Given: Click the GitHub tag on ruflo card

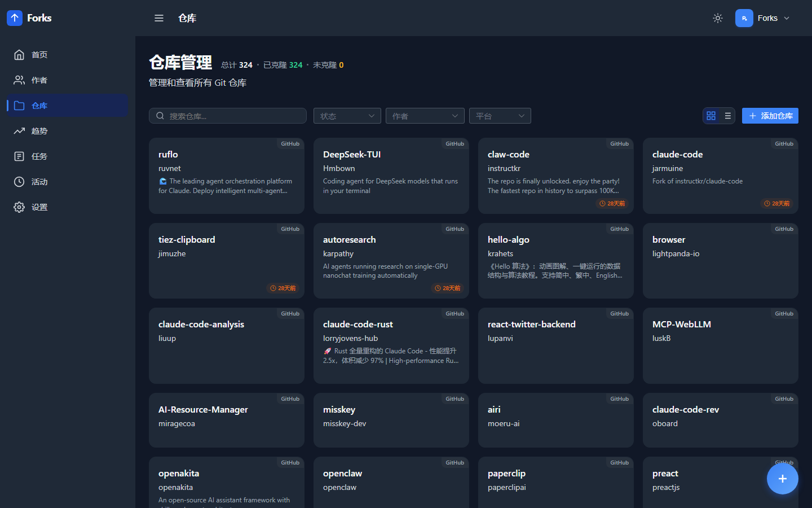Looking at the screenshot, I should point(290,144).
